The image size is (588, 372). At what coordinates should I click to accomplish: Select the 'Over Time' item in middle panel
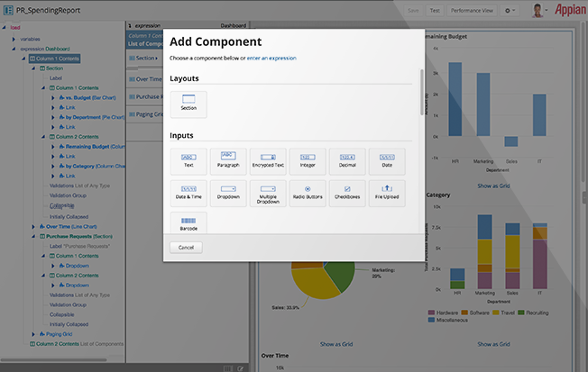(145, 79)
